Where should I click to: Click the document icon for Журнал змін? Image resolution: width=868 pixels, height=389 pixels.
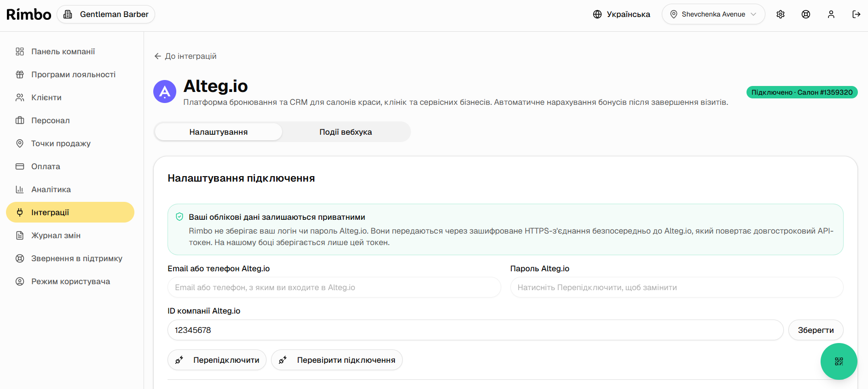click(x=20, y=235)
